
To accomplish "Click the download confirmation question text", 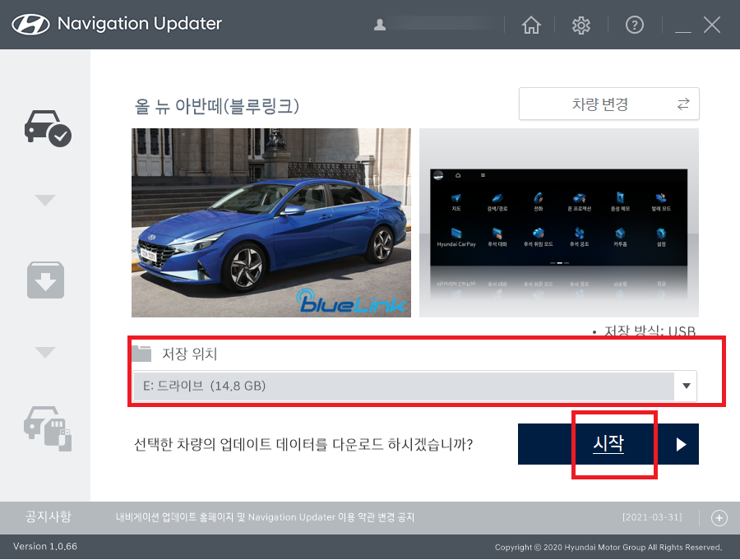I will 303,444.
